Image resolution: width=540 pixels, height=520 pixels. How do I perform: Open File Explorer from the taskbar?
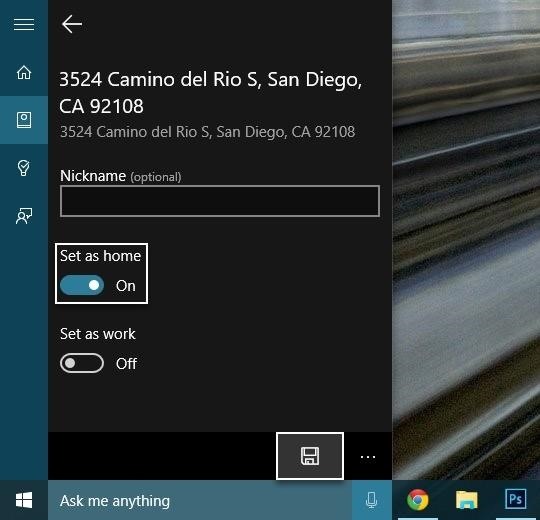[x=467, y=499]
